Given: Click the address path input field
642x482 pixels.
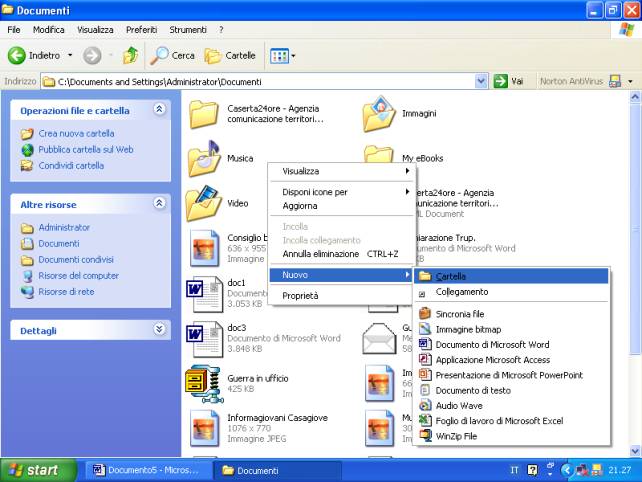Looking at the screenshot, I should (x=258, y=81).
